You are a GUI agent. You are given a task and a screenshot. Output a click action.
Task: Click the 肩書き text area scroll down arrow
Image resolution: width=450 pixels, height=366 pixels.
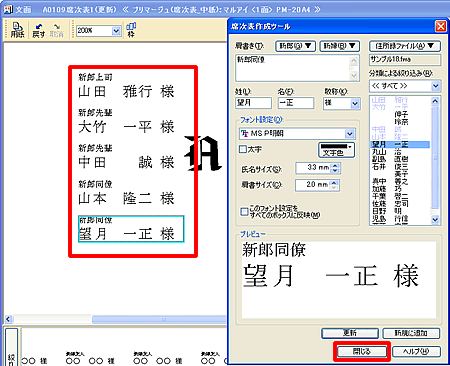pos(354,76)
